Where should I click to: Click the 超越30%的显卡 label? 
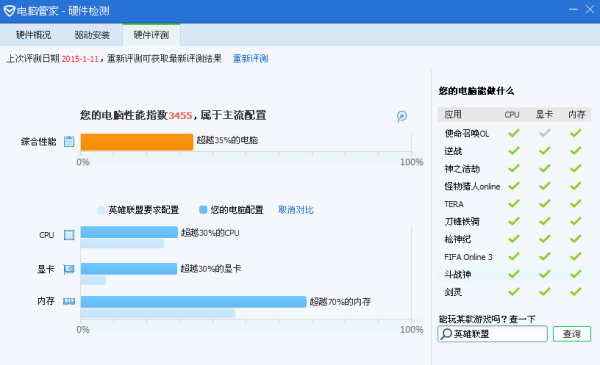tap(211, 269)
